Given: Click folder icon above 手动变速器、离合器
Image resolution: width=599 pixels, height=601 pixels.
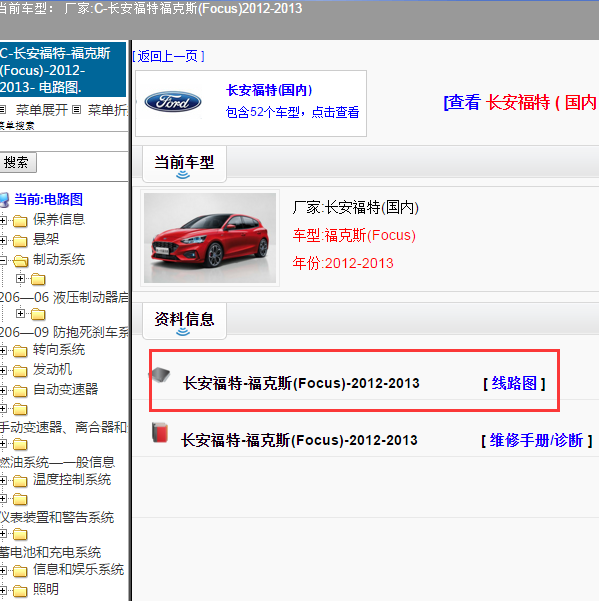Looking at the screenshot, I should click(x=20, y=409).
